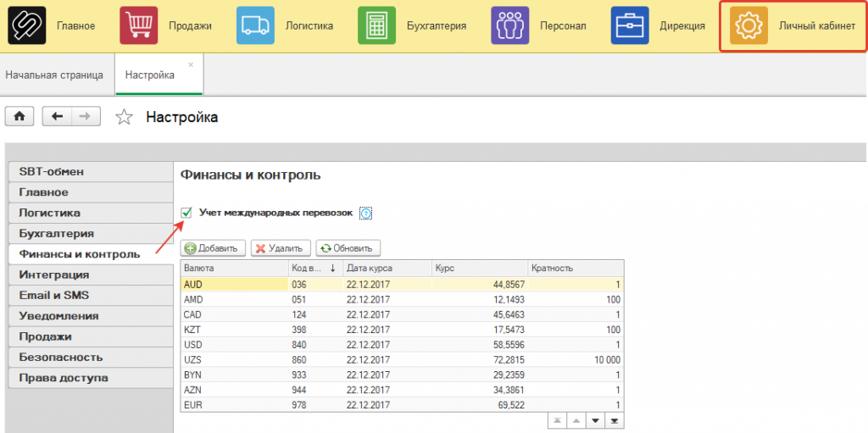868x433 pixels.
Task: Open Продажи settings section in sidebar
Action: pyautogui.click(x=90, y=336)
